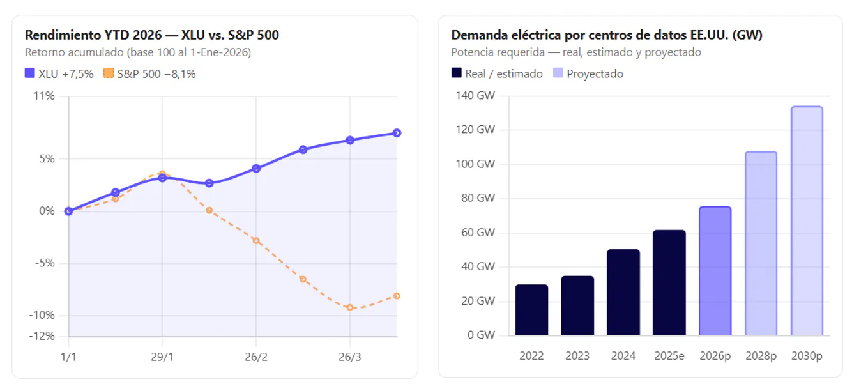Select the 2026p projected bar
This screenshot has width=868, height=384.
715,271
